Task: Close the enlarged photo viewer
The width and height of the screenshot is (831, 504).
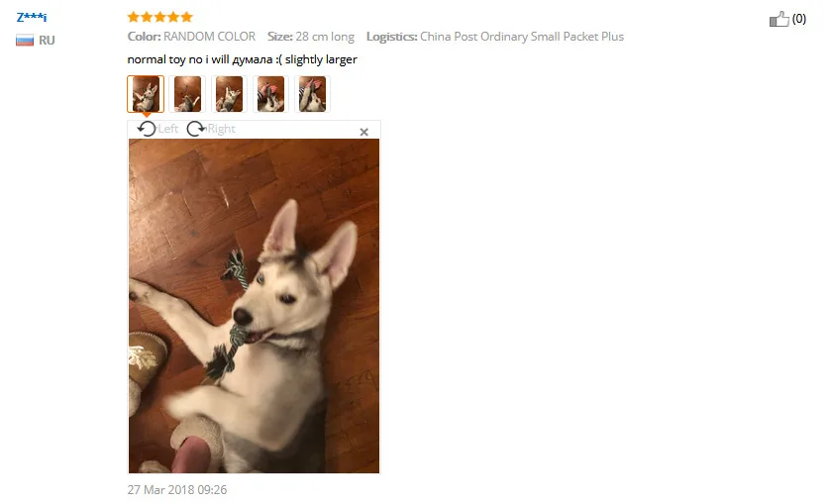Action: point(364,132)
